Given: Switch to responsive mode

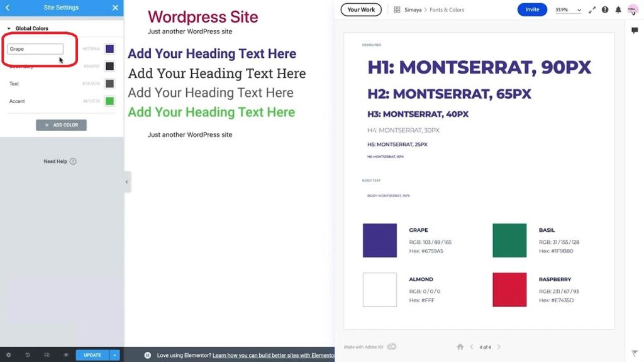Looking at the screenshot, I should (x=47, y=355).
